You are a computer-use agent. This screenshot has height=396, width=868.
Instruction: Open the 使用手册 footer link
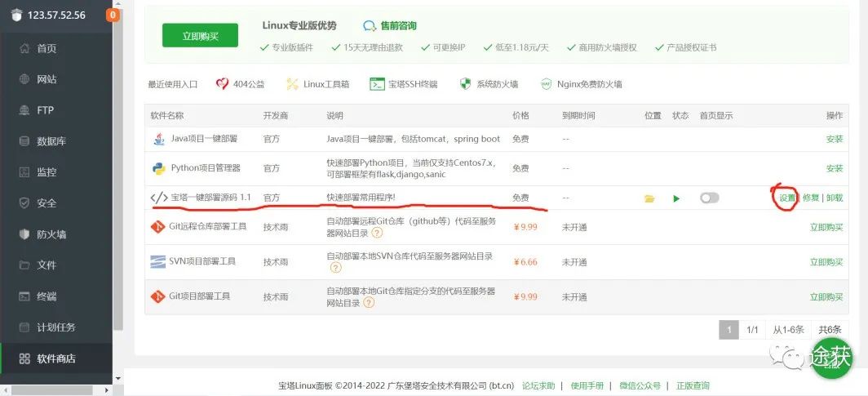[x=587, y=385]
